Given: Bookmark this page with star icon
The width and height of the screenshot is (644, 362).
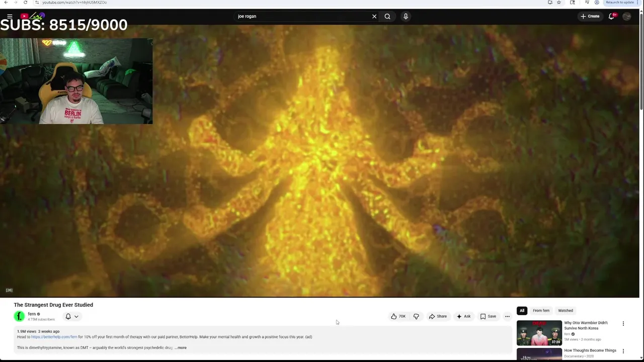Looking at the screenshot, I should [559, 3].
